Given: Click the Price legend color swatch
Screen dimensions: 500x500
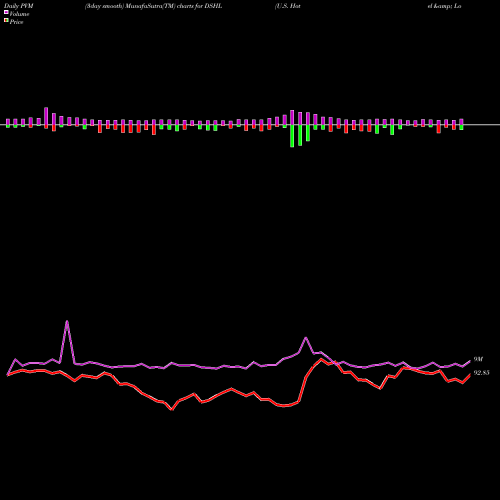Looking at the screenshot, I should click(6, 21).
